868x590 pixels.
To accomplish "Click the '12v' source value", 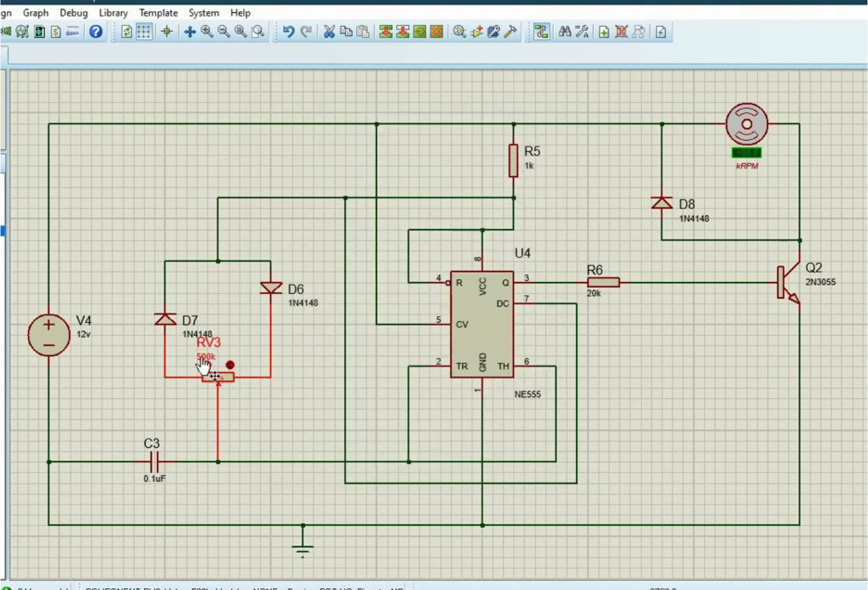I will pyautogui.click(x=83, y=334).
